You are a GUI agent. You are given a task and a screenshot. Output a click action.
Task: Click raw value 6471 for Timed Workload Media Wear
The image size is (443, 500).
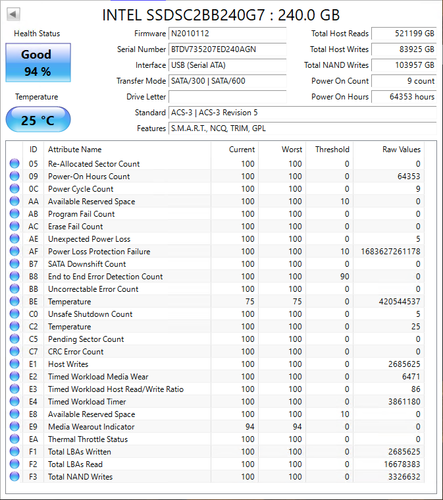coord(411,377)
